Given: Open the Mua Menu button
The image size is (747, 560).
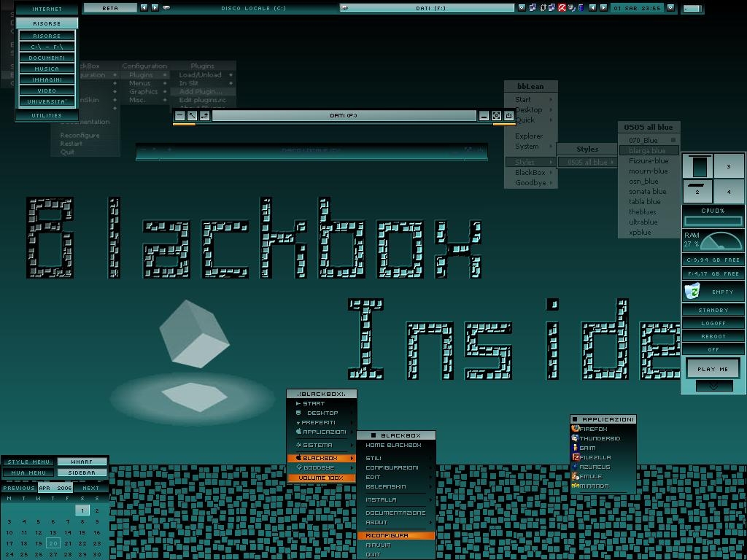Looking at the screenshot, I should click(29, 472).
